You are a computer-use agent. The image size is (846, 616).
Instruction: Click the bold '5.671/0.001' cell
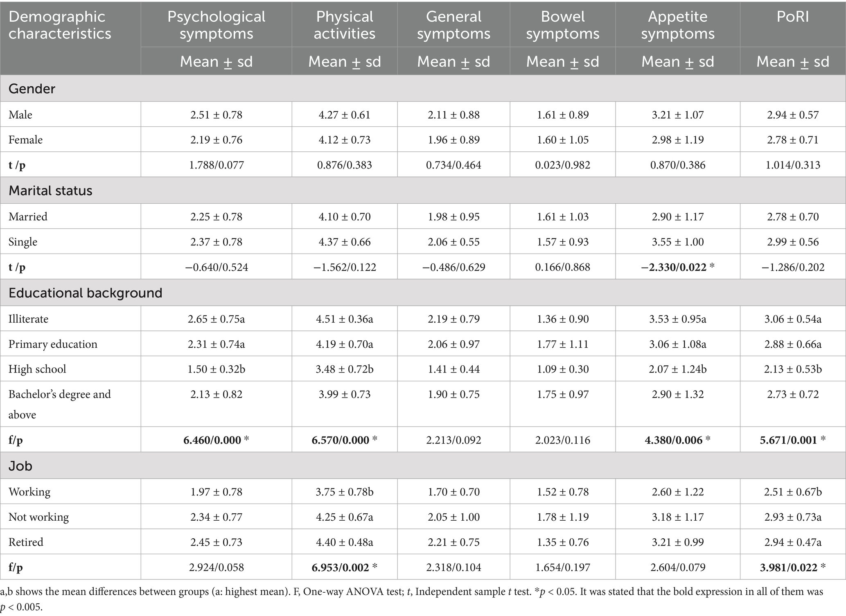click(x=789, y=440)
